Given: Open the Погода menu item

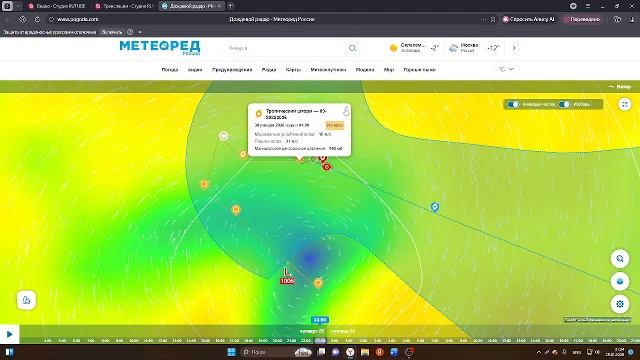Looking at the screenshot, I should (170, 70).
